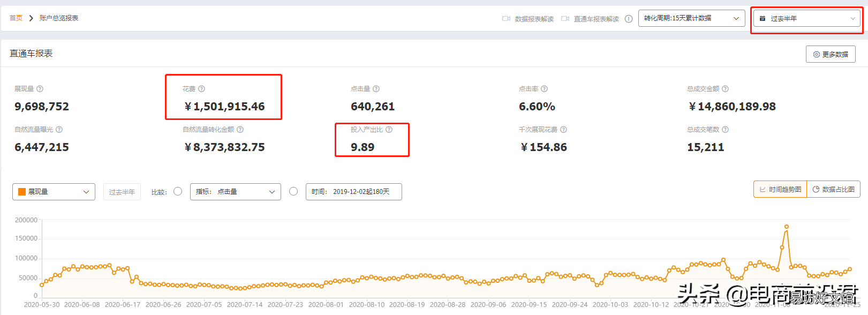Viewport: 868px width, 315px height.
Task: Switch to 时间趋势图 view
Action: pyautogui.click(x=780, y=189)
